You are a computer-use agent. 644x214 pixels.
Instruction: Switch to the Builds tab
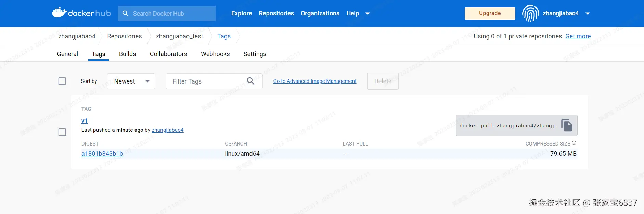[x=128, y=54]
